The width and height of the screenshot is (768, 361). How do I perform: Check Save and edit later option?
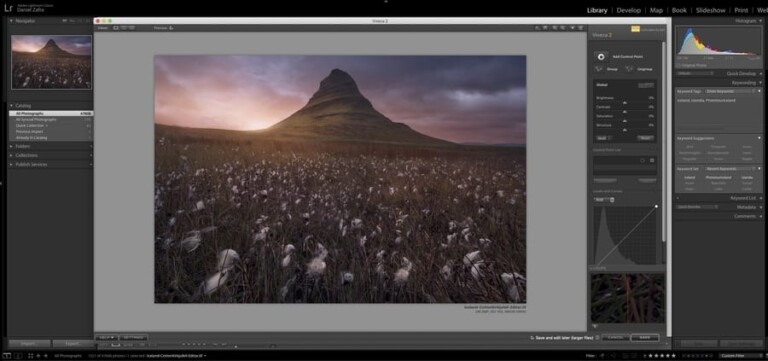point(532,337)
